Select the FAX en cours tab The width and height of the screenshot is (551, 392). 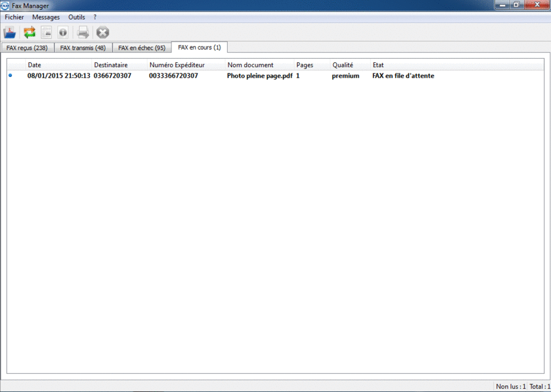point(199,47)
